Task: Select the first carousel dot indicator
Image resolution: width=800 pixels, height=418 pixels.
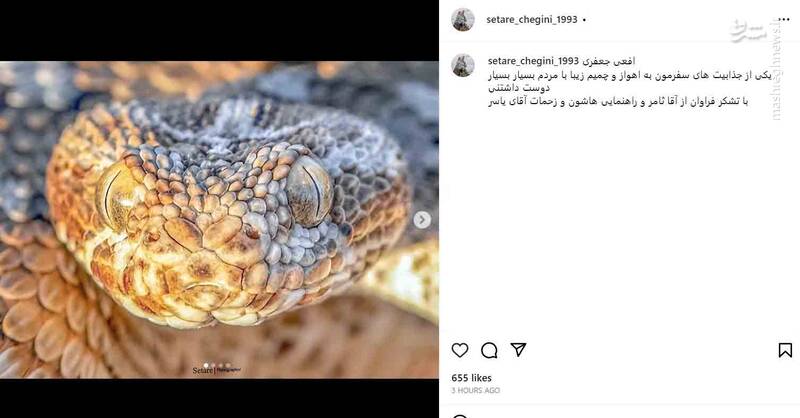Action: pos(206,365)
